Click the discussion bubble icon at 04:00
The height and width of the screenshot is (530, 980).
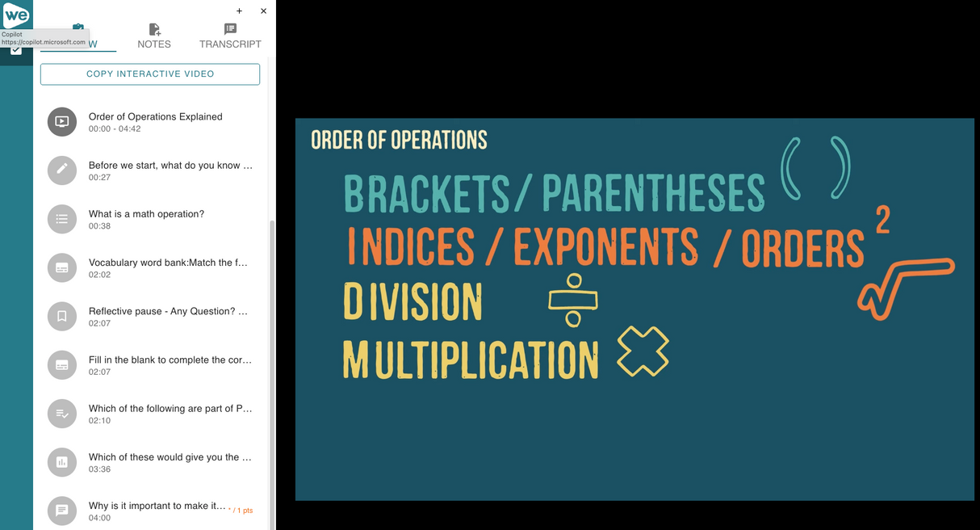tap(62, 511)
